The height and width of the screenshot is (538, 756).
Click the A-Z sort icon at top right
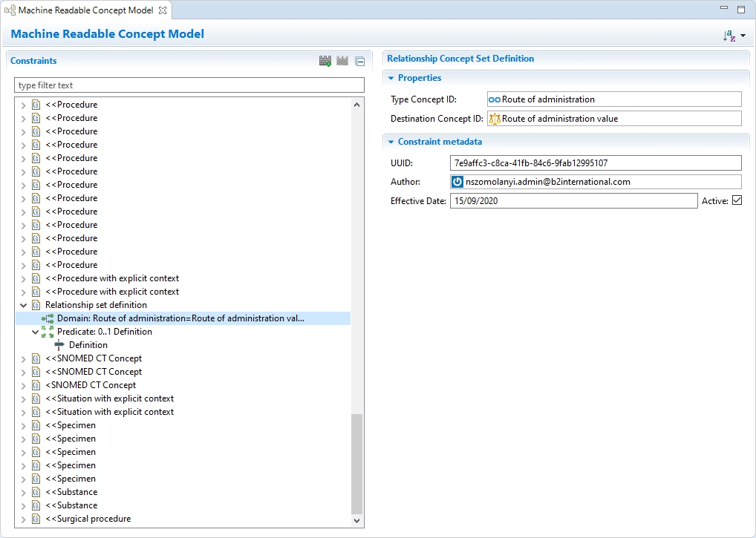pyautogui.click(x=729, y=36)
